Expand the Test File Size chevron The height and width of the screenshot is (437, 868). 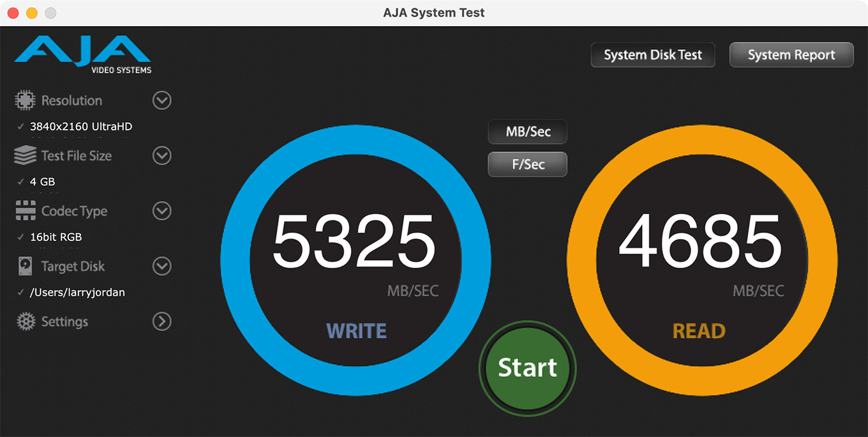(162, 155)
